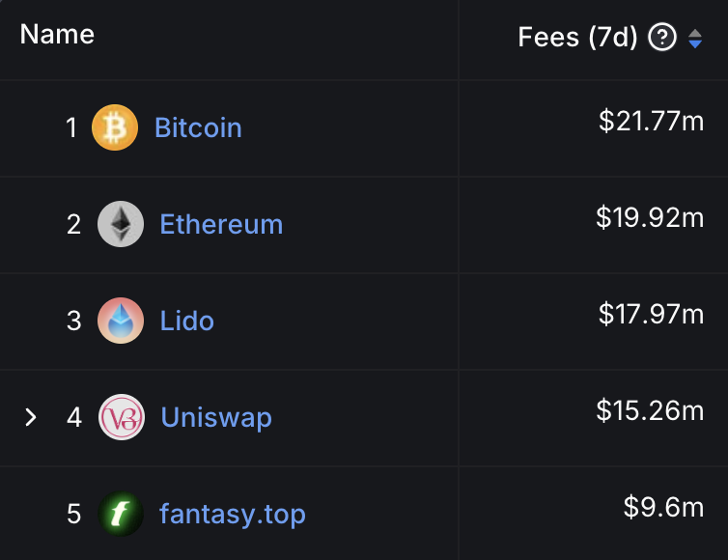
Task: Click the Fees (7d) column header
Action: 577,38
